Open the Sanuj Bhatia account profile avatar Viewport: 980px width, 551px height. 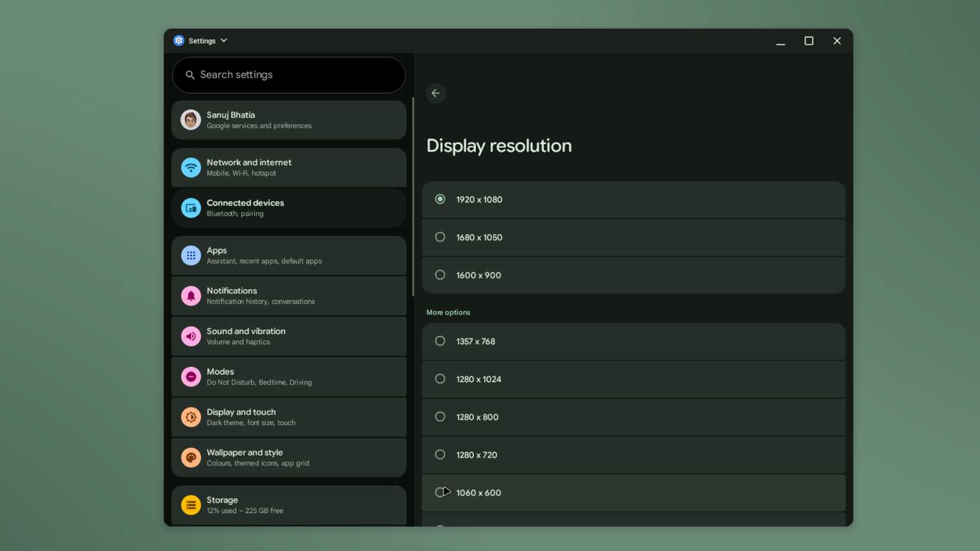190,119
